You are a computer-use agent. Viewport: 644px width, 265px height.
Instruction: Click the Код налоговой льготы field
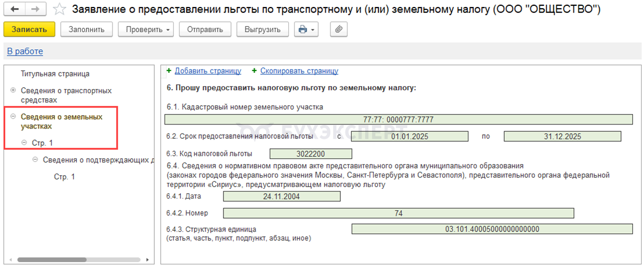click(310, 154)
